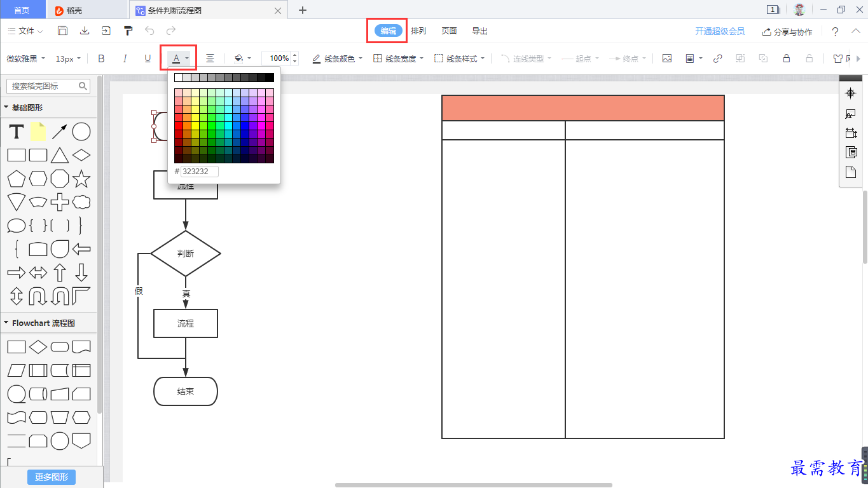Select the cross plus shape
The height and width of the screenshot is (488, 868).
60,203
